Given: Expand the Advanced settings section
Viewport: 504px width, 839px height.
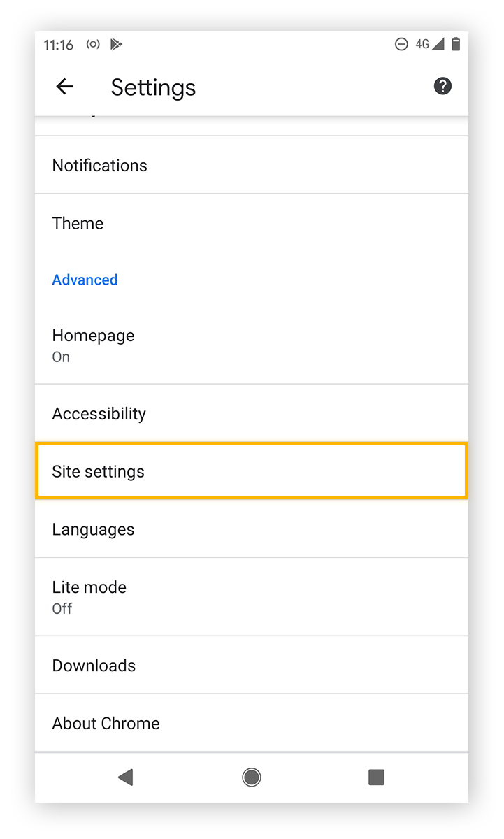Looking at the screenshot, I should tap(85, 280).
